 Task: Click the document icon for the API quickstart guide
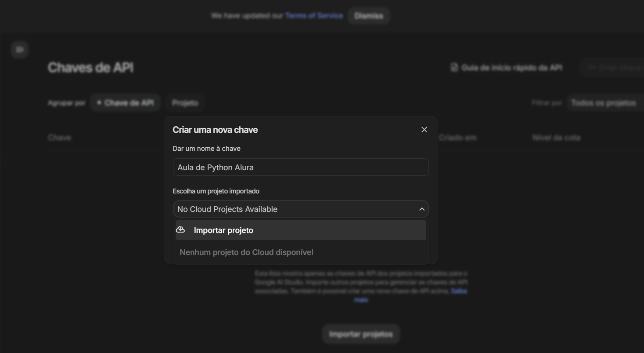pos(454,68)
